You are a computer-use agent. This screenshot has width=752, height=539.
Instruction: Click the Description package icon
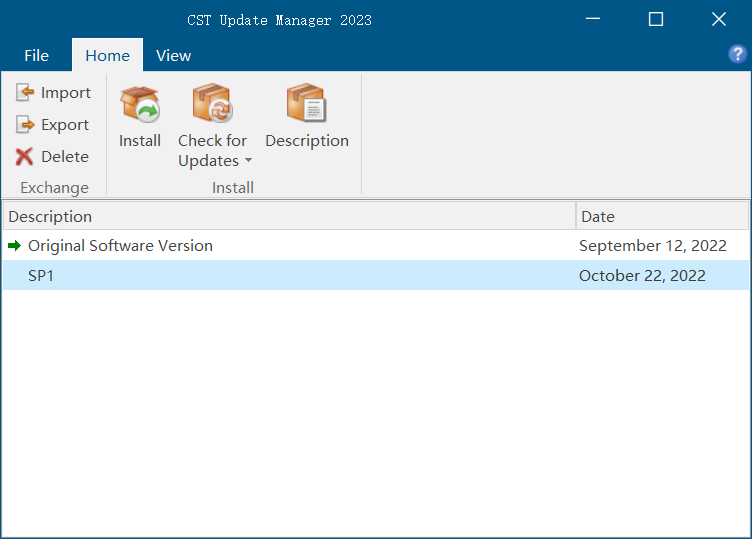pos(306,103)
